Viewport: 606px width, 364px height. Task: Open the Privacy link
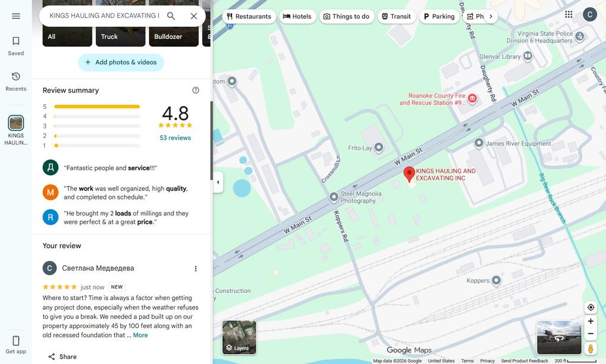point(488,361)
